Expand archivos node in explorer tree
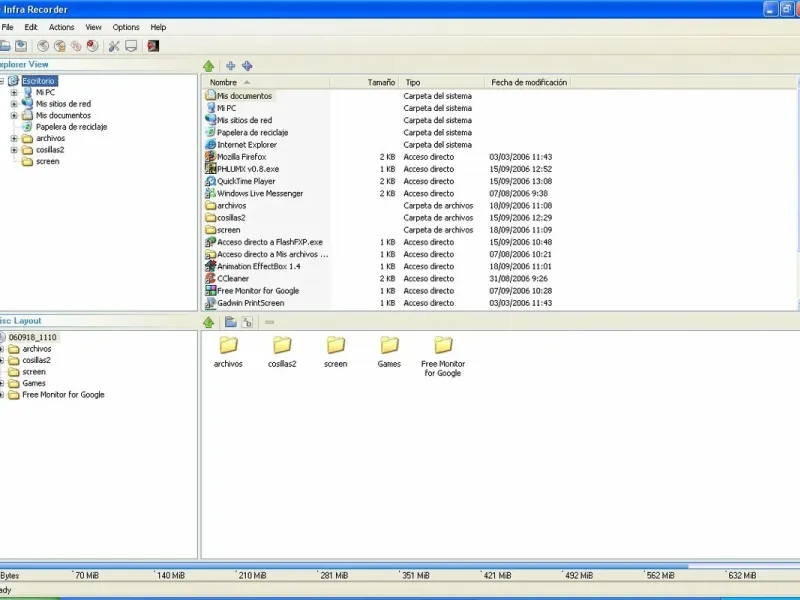800x600 pixels. pyautogui.click(x=14, y=138)
